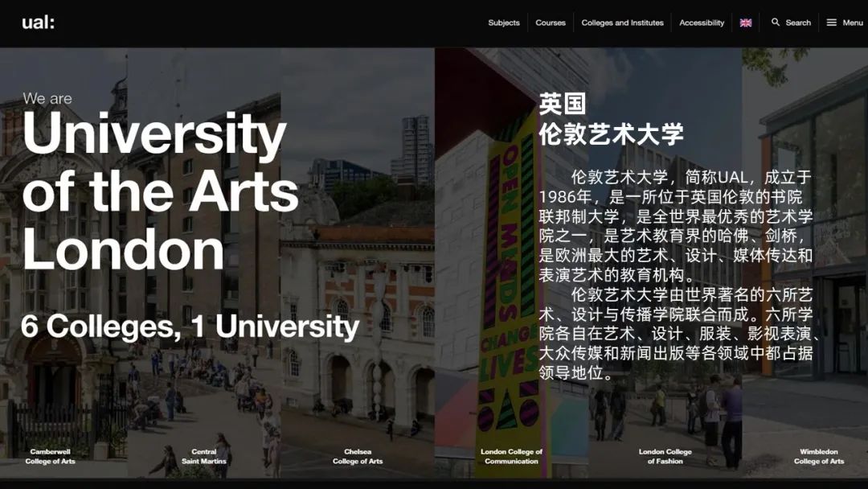Open Central Saint Martins link
This screenshot has width=868, height=489.
point(203,456)
